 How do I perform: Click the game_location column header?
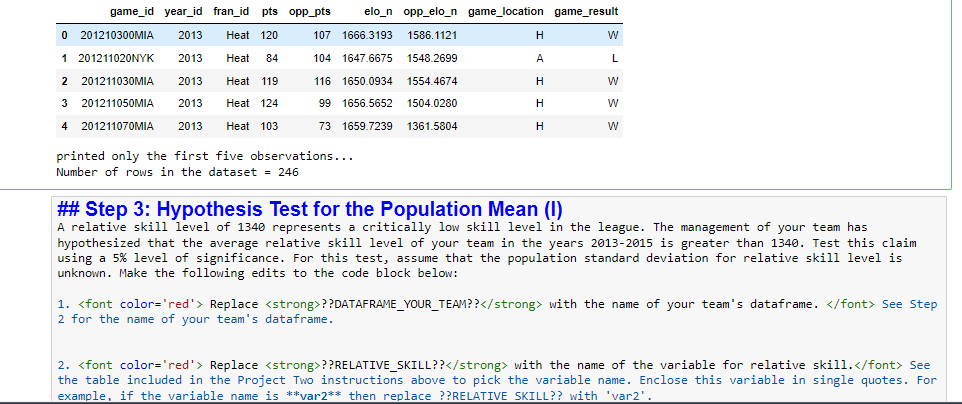pyautogui.click(x=506, y=12)
